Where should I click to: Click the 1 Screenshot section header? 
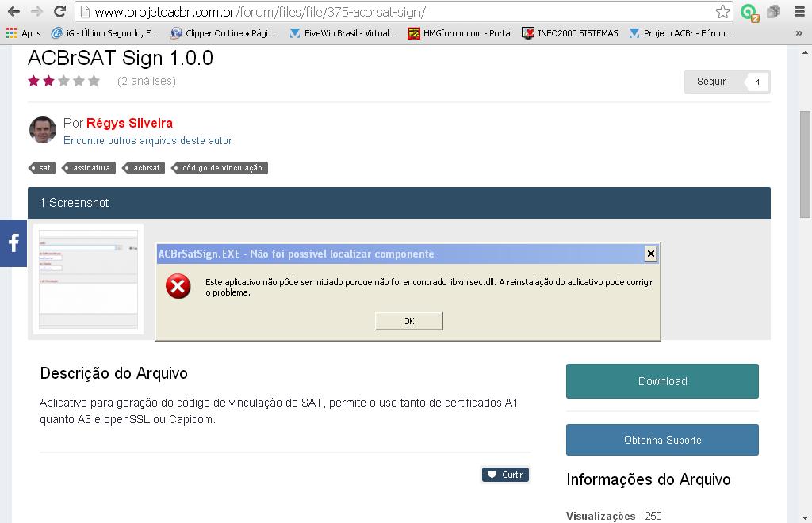[x=399, y=203]
